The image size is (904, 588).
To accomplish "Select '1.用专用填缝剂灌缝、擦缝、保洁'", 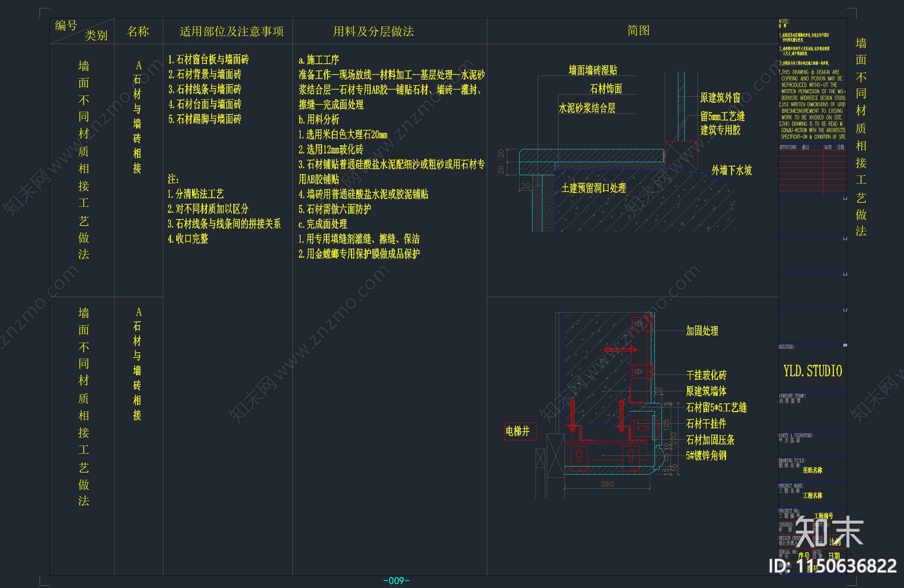I will click(x=359, y=239).
